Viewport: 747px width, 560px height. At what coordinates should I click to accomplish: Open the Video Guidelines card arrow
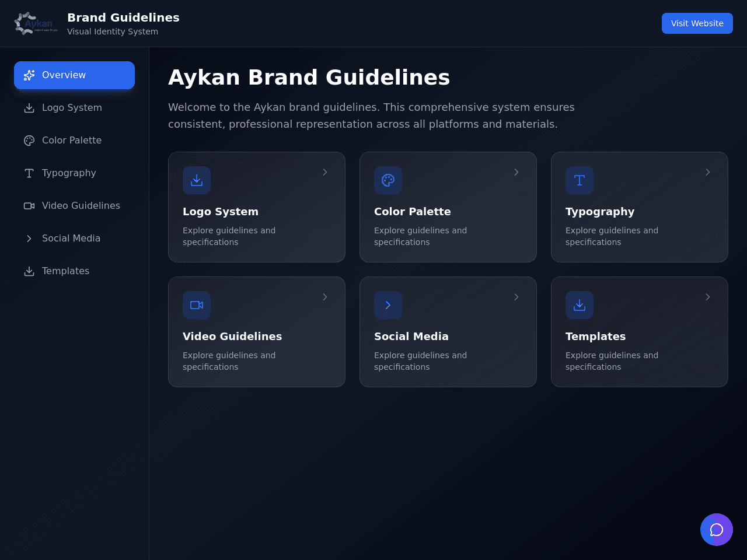(325, 297)
